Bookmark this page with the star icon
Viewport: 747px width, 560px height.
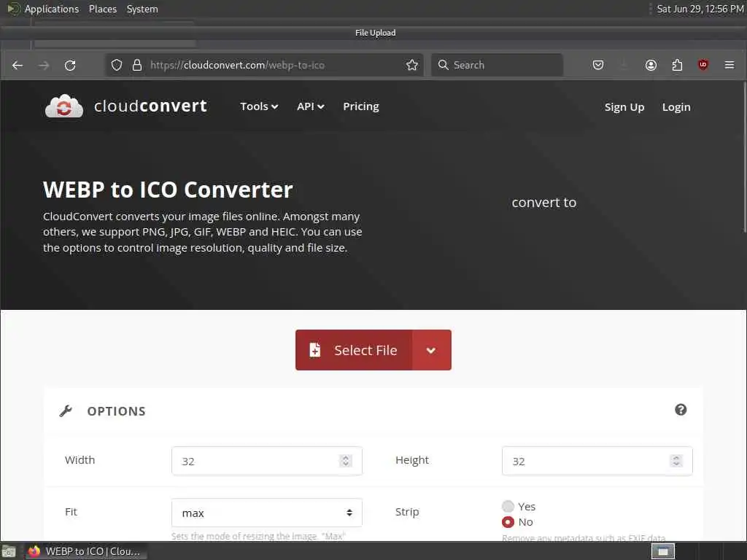412,65
